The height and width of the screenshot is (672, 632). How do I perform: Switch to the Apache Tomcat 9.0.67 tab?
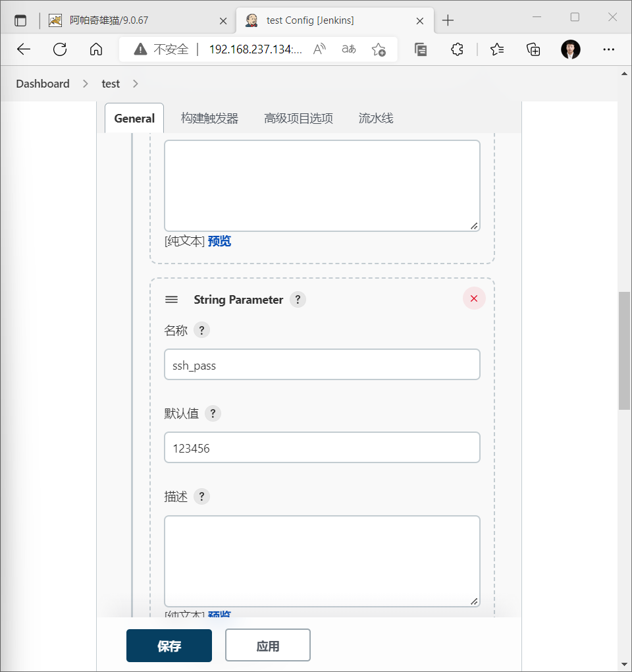(x=137, y=20)
